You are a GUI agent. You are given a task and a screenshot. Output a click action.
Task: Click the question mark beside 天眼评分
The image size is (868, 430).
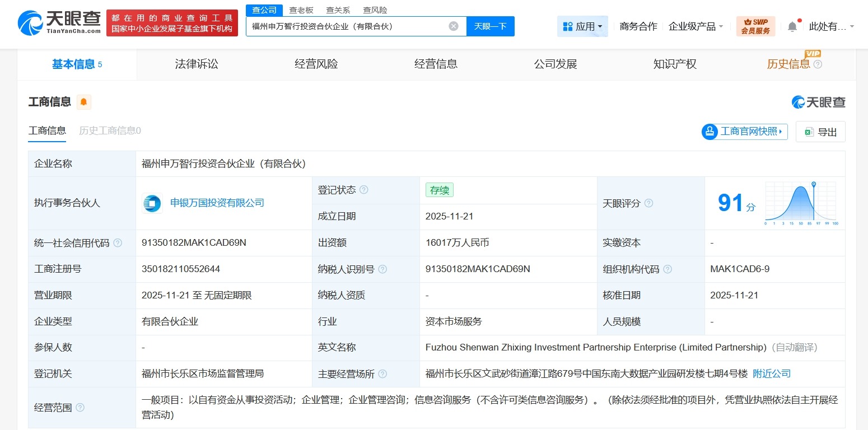tap(648, 203)
